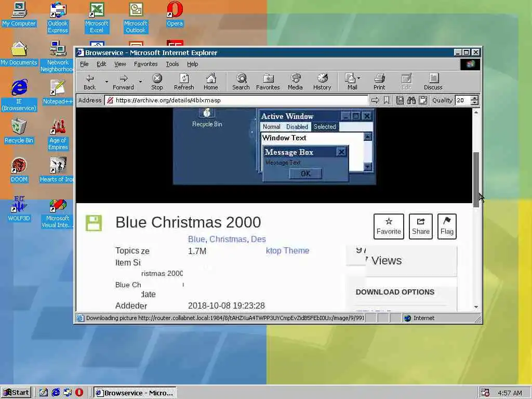Image resolution: width=532 pixels, height=399 pixels.
Task: Expand the Mail button dropdown arrow
Action: 359,78
